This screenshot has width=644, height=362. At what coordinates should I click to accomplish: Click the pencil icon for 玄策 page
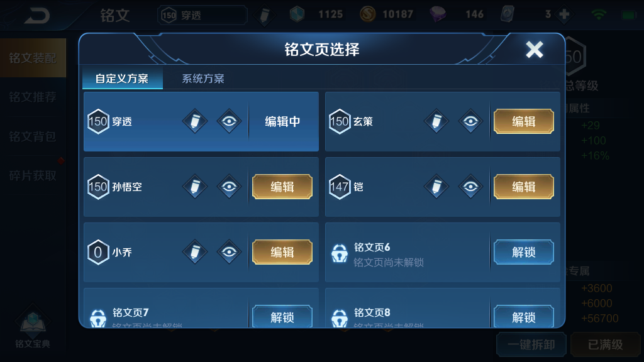click(436, 121)
